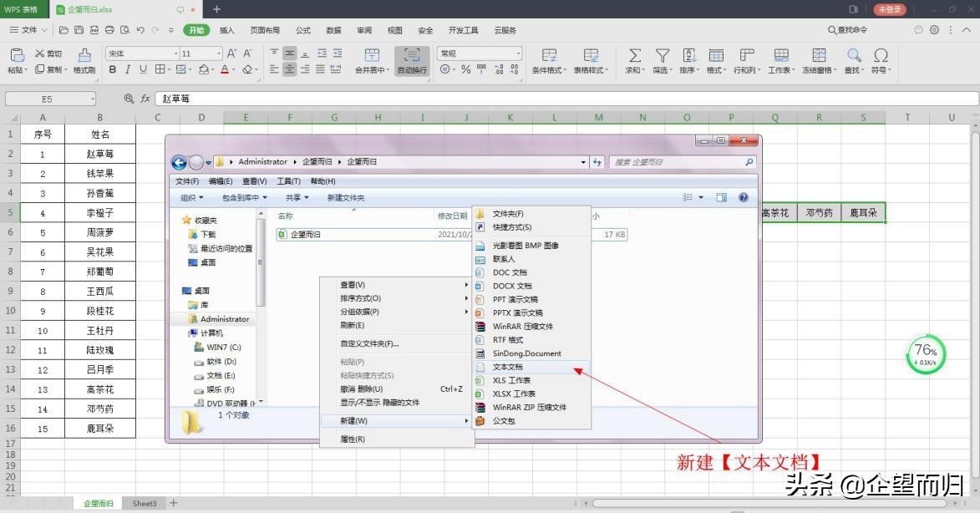Click the 未登录 login button
This screenshot has height=513, width=980.
click(890, 9)
